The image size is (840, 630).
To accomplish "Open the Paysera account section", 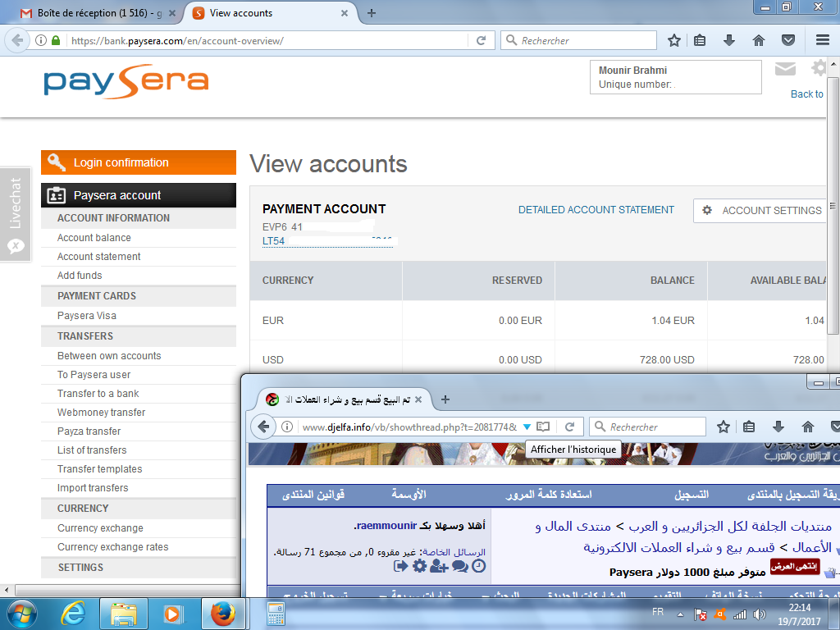I will (x=139, y=195).
